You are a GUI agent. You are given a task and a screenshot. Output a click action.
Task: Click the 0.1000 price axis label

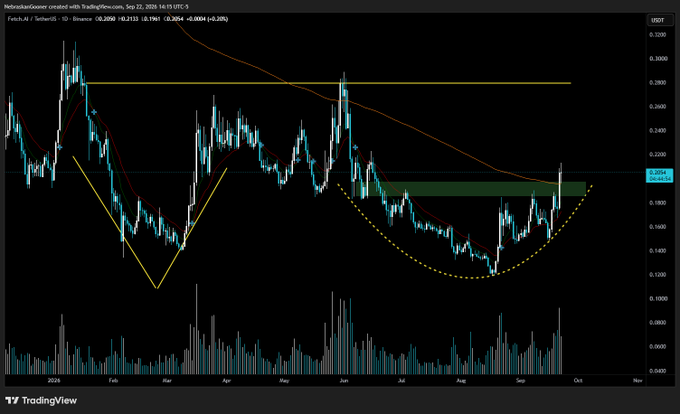point(657,299)
